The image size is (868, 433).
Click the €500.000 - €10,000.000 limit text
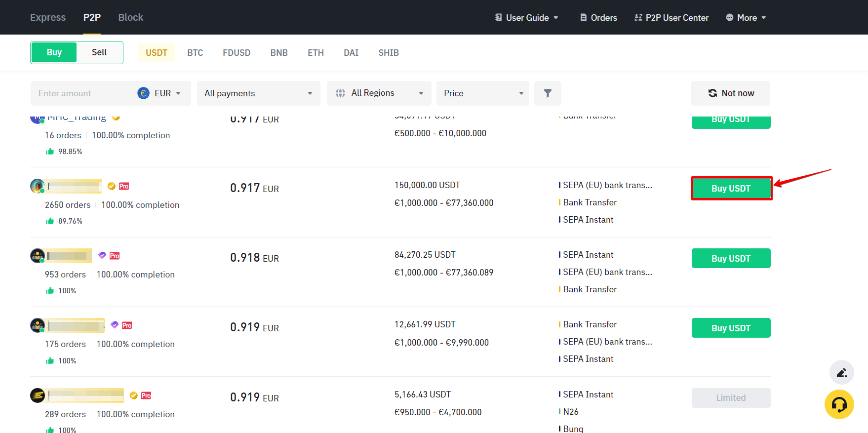pos(440,133)
